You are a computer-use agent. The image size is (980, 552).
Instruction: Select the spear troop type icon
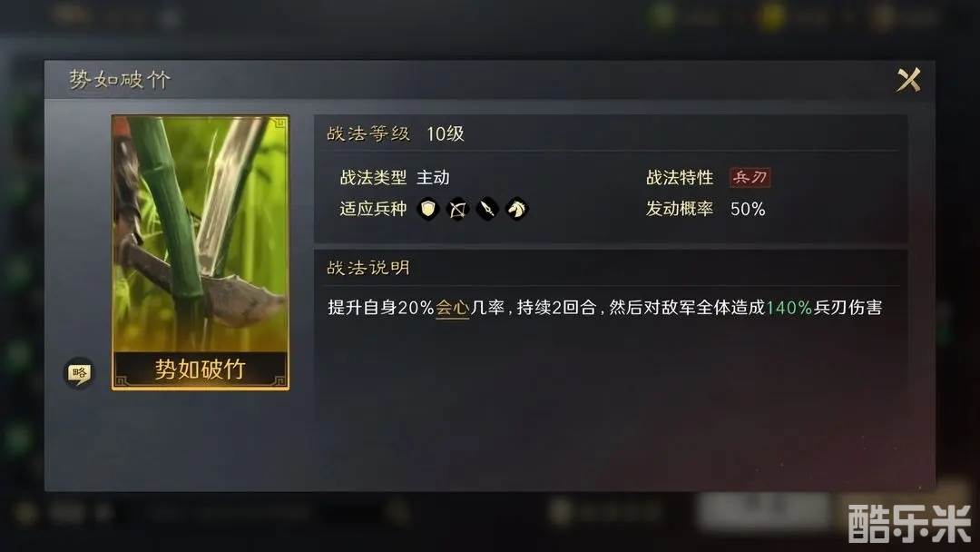pos(487,209)
